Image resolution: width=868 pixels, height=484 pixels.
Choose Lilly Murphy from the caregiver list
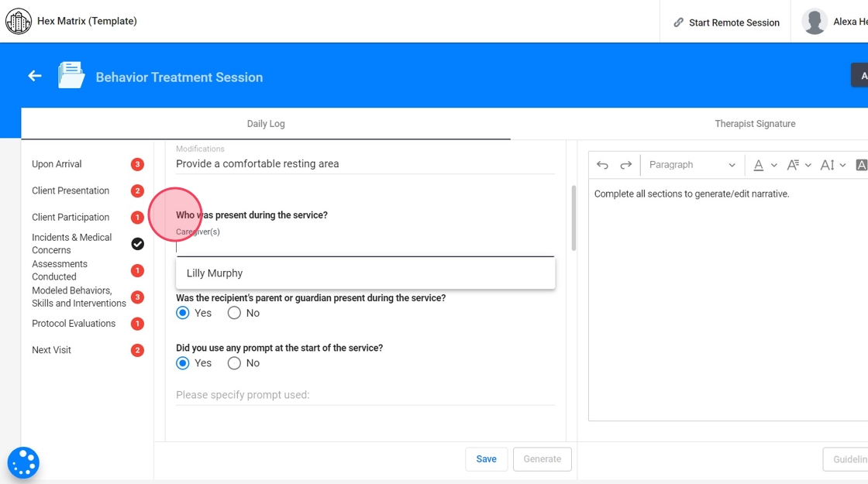(x=215, y=273)
